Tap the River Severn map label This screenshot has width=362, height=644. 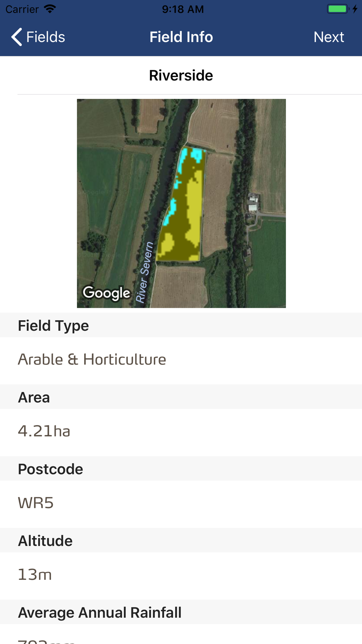(x=144, y=272)
